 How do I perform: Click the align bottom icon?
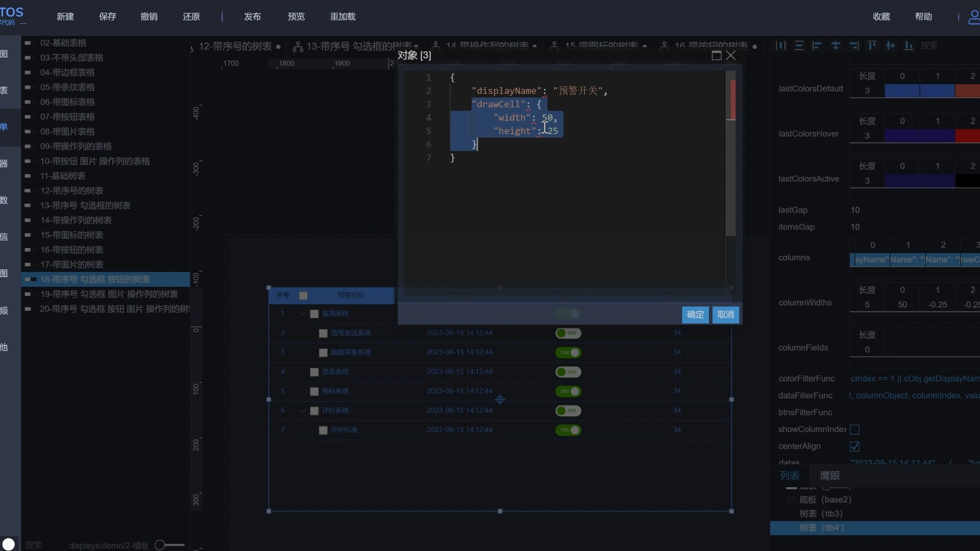tap(909, 45)
